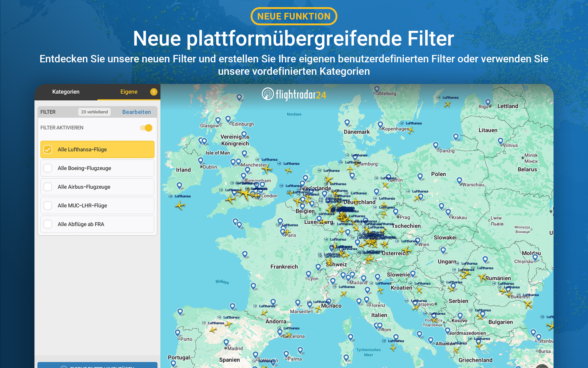
Task: Select the airport pin at Edinburgh
Action: coord(228,119)
